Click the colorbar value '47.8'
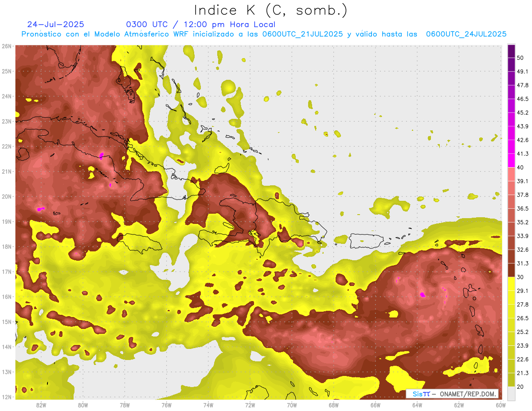 [x=523, y=85]
